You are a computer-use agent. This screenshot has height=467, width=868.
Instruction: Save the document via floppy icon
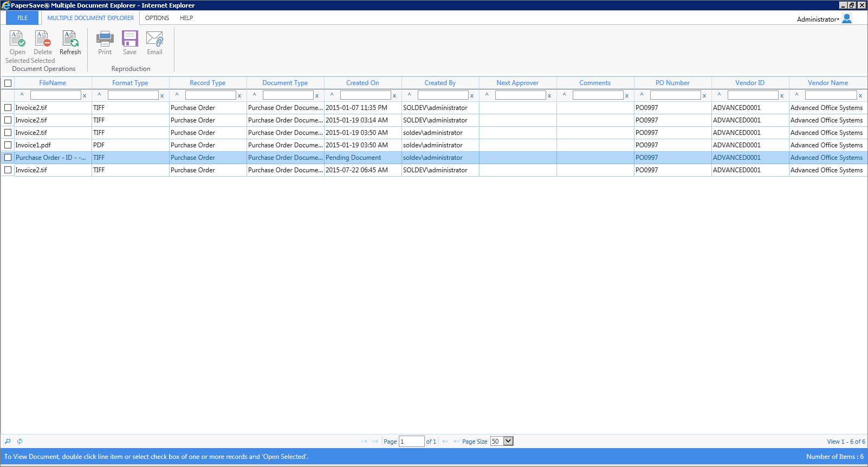tap(130, 39)
